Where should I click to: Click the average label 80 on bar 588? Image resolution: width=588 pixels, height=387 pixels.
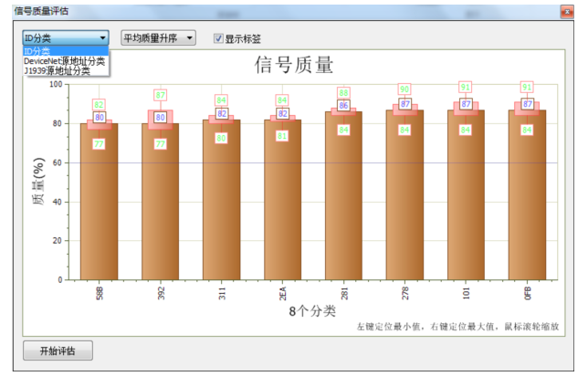[100, 118]
